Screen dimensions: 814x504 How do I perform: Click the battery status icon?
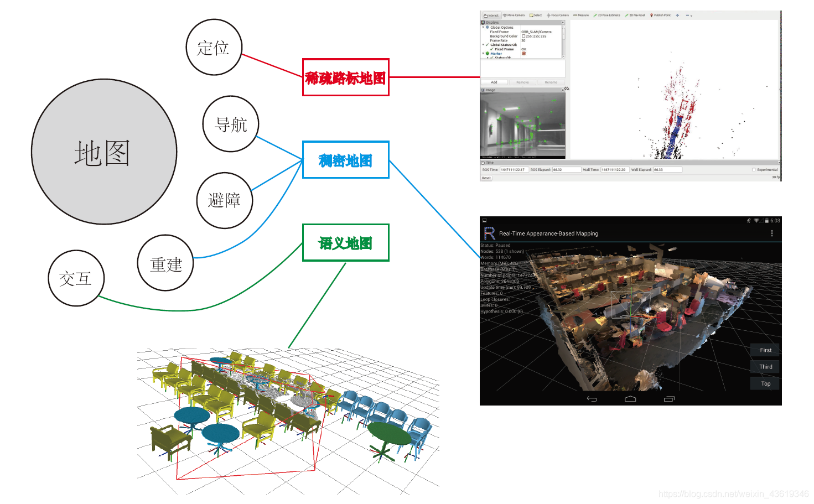(766, 220)
